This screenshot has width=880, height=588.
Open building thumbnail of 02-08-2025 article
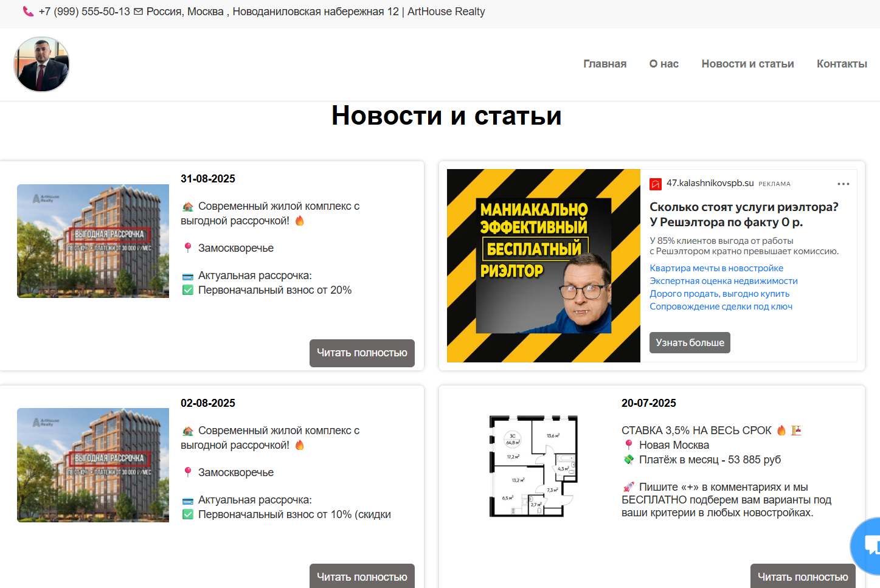93,465
